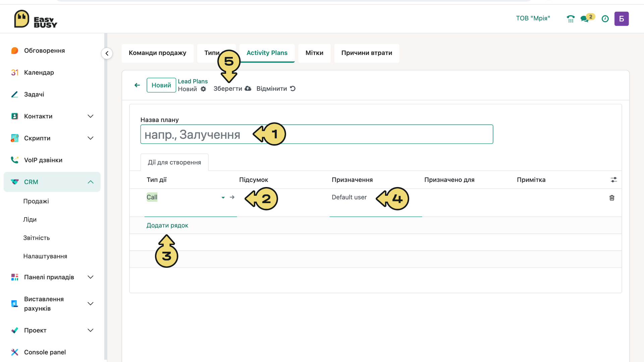Open Звітність under CRM
This screenshot has height=362, width=644.
tap(37, 238)
